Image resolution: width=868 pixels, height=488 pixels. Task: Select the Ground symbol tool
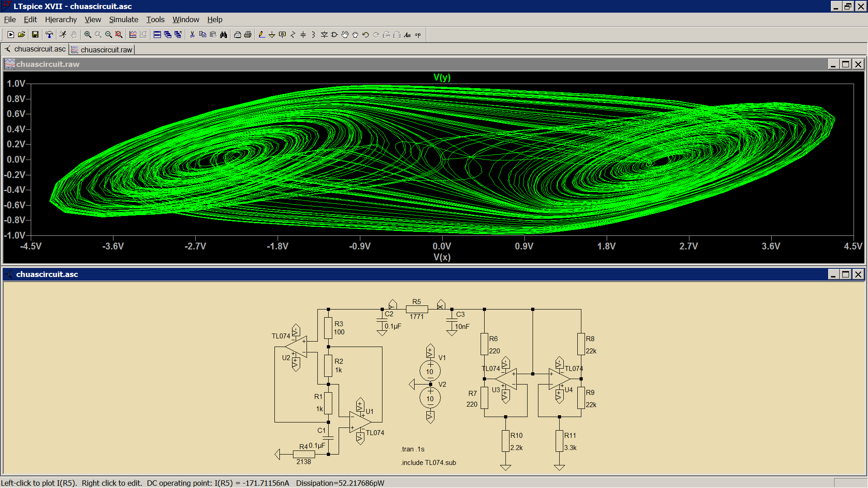click(272, 34)
